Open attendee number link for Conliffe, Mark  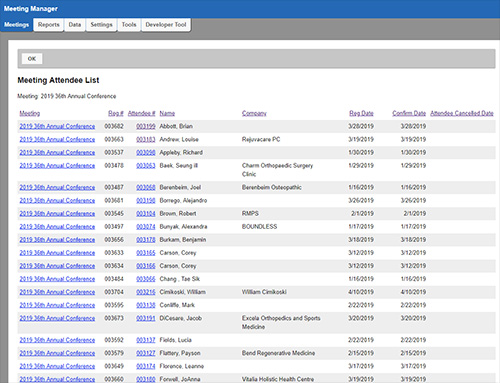pos(146,305)
